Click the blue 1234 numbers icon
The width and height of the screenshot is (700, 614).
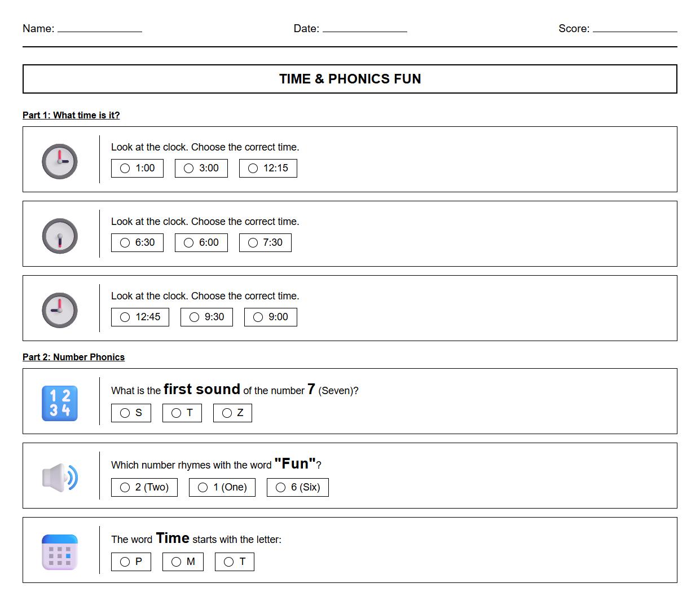tap(60, 403)
